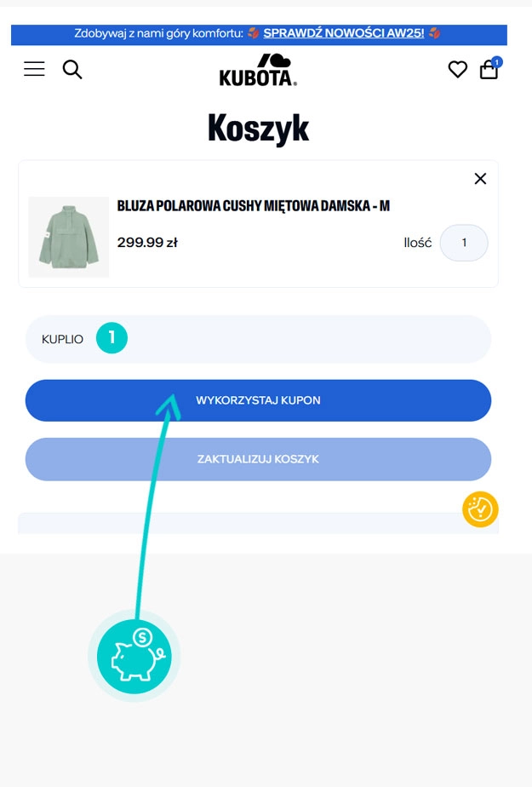Click the teal step badge labeled 1
Screen dimensions: 532x787
[x=112, y=338]
